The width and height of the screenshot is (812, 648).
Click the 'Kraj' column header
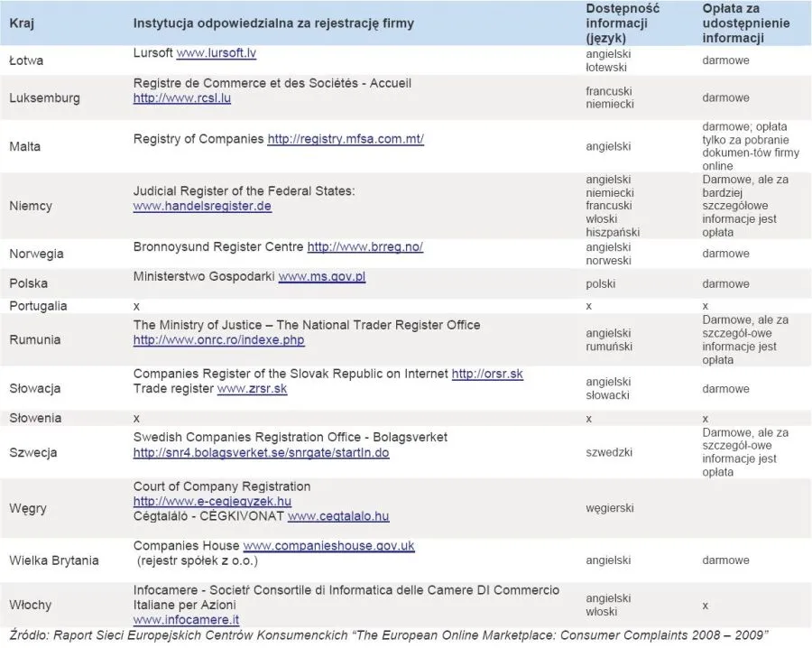(x=23, y=23)
